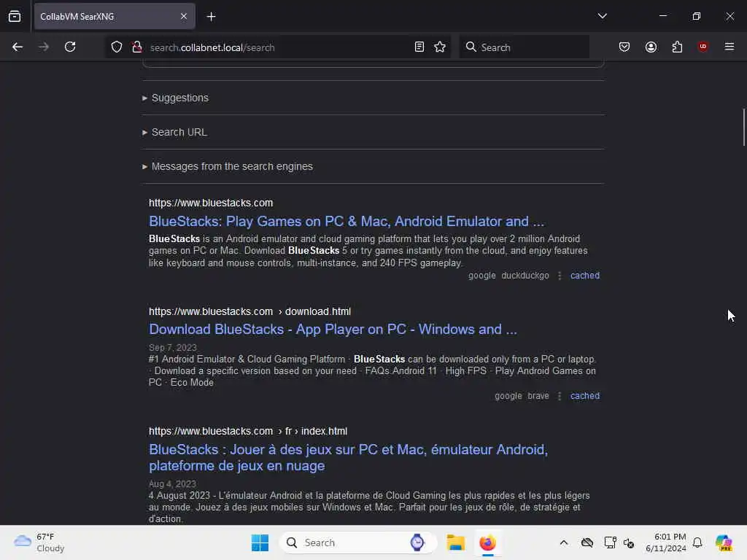Open the Windows Start menu
The height and width of the screenshot is (560, 747).
[x=260, y=542]
